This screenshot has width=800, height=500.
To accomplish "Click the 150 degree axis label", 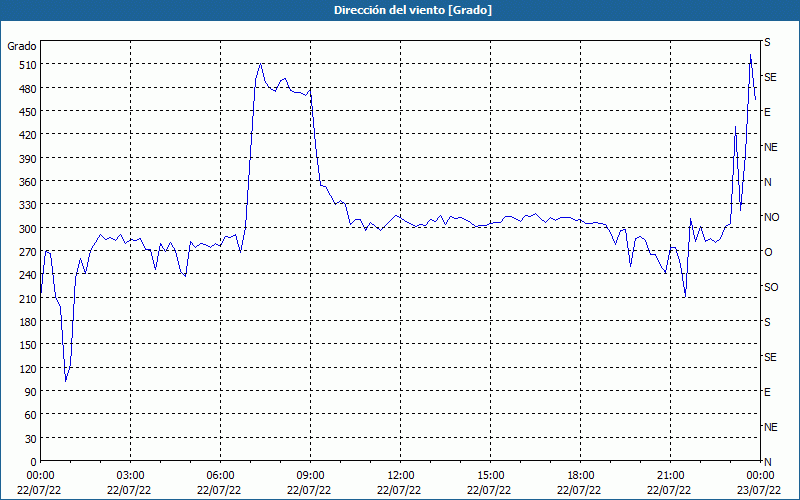I will (x=27, y=345).
